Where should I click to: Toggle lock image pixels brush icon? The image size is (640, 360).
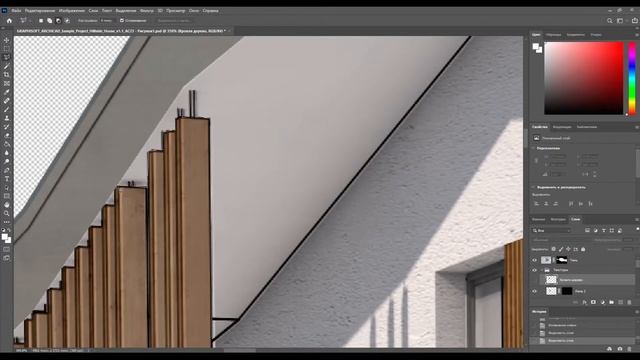pos(561,249)
